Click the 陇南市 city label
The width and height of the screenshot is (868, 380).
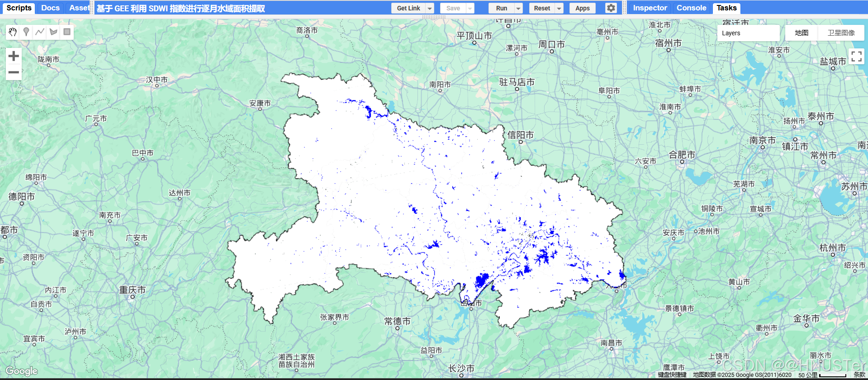pos(48,59)
